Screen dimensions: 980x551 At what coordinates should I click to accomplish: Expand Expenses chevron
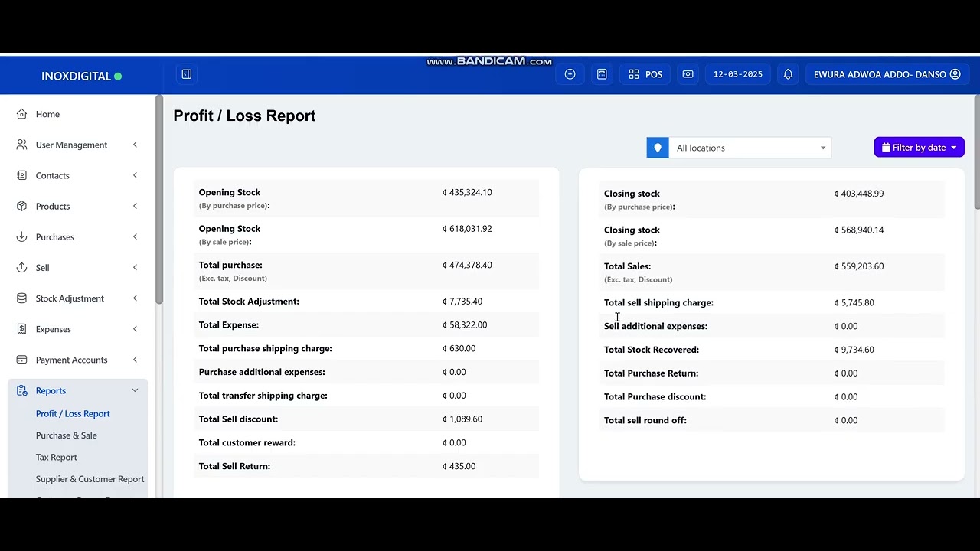(135, 329)
